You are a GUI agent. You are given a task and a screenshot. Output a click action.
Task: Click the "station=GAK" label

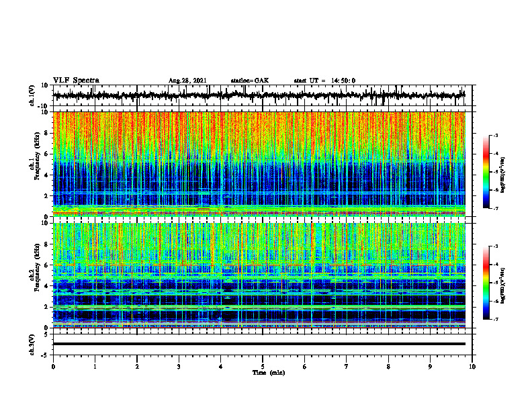click(250, 81)
